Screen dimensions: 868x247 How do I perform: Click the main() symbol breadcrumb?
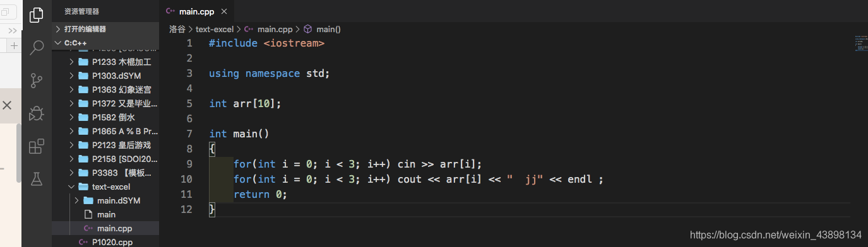pyautogui.click(x=329, y=29)
